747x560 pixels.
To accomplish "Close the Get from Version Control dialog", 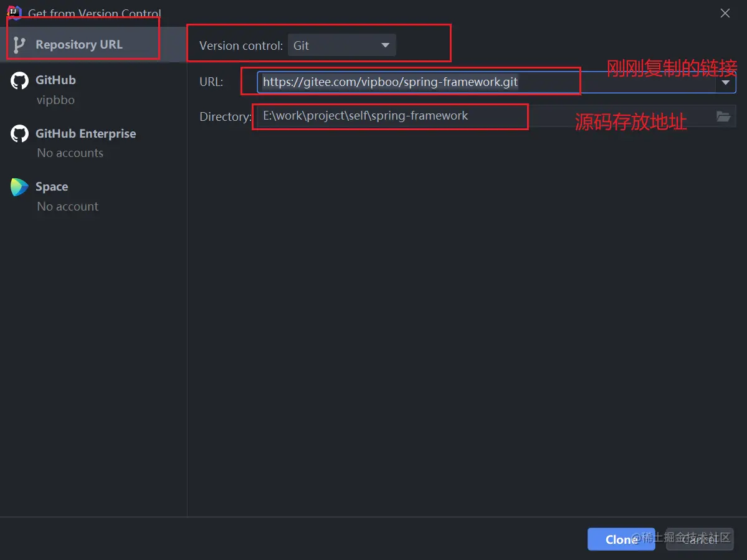I will pos(725,13).
